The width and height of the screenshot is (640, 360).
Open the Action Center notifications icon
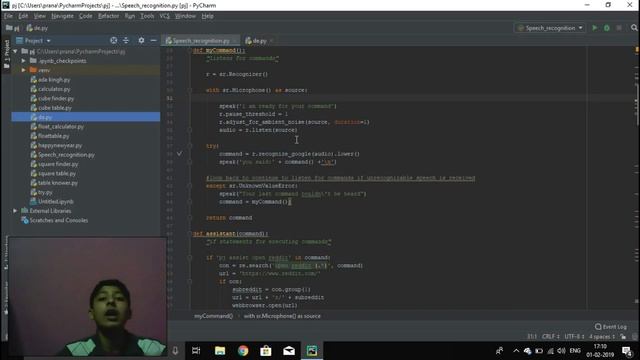click(627, 351)
